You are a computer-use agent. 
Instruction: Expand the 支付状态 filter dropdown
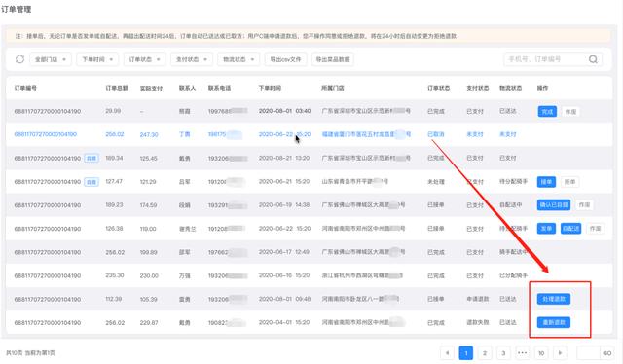click(192, 59)
